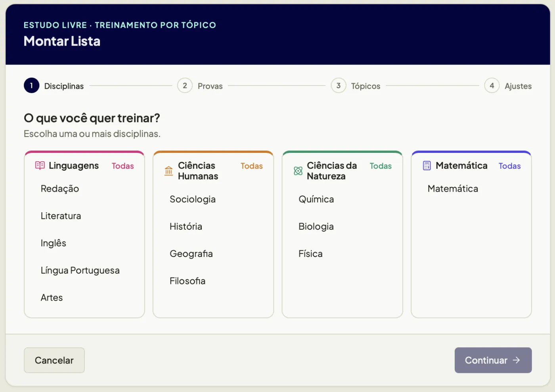Select Todas in the Matemática card

[x=509, y=166]
